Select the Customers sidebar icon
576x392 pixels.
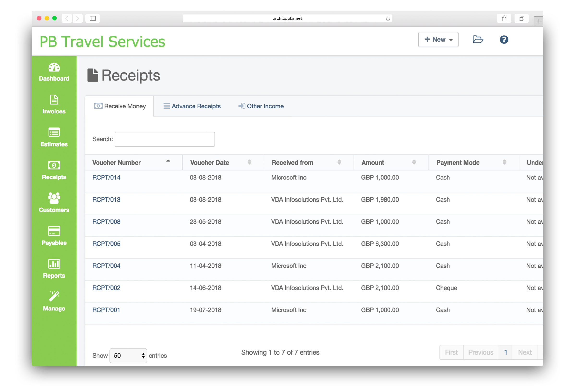click(x=54, y=202)
